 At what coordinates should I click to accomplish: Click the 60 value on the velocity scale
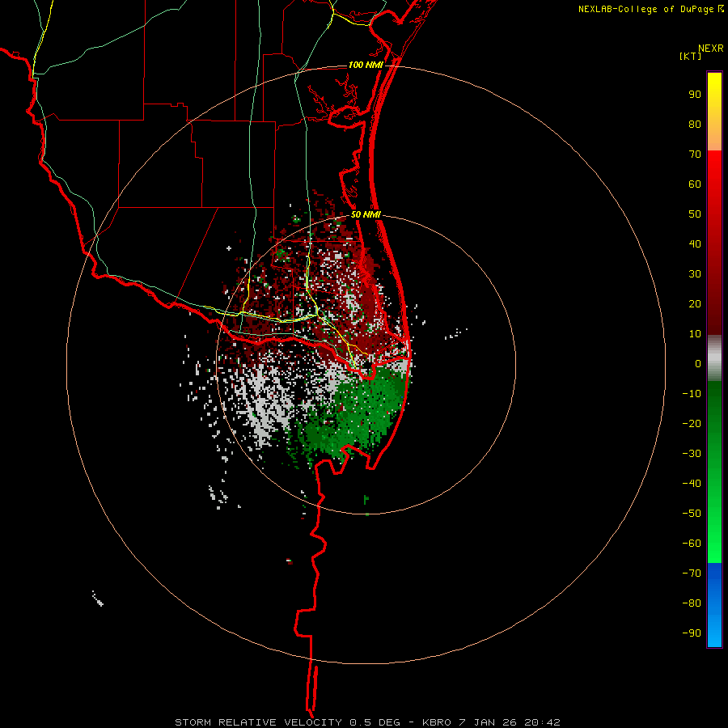(695, 184)
